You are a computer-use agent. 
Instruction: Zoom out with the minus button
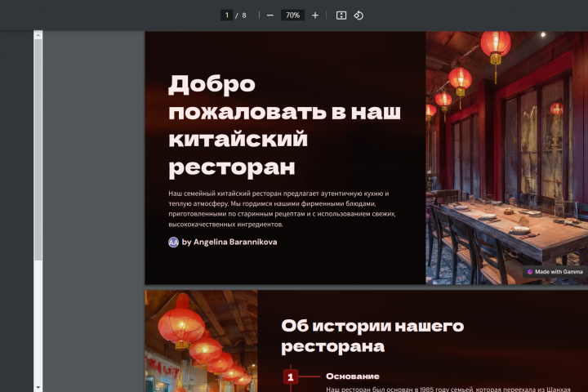click(x=270, y=16)
